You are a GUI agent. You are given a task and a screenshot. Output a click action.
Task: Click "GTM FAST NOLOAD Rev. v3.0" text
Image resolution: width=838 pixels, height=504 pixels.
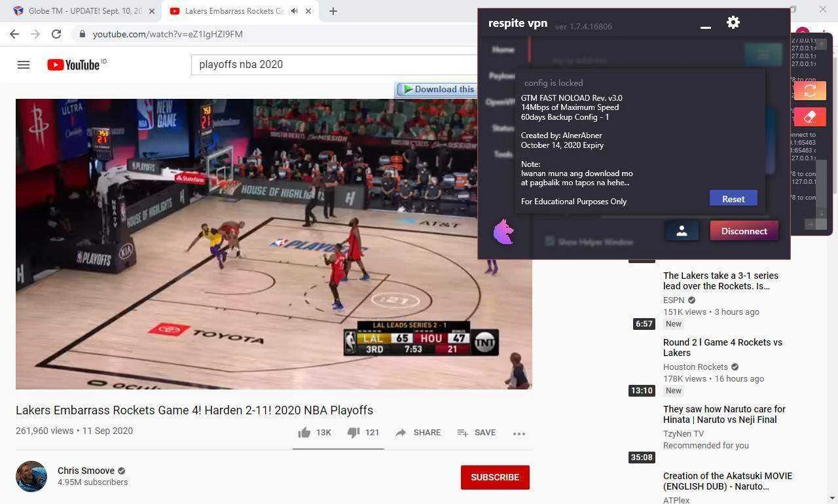[x=572, y=98]
